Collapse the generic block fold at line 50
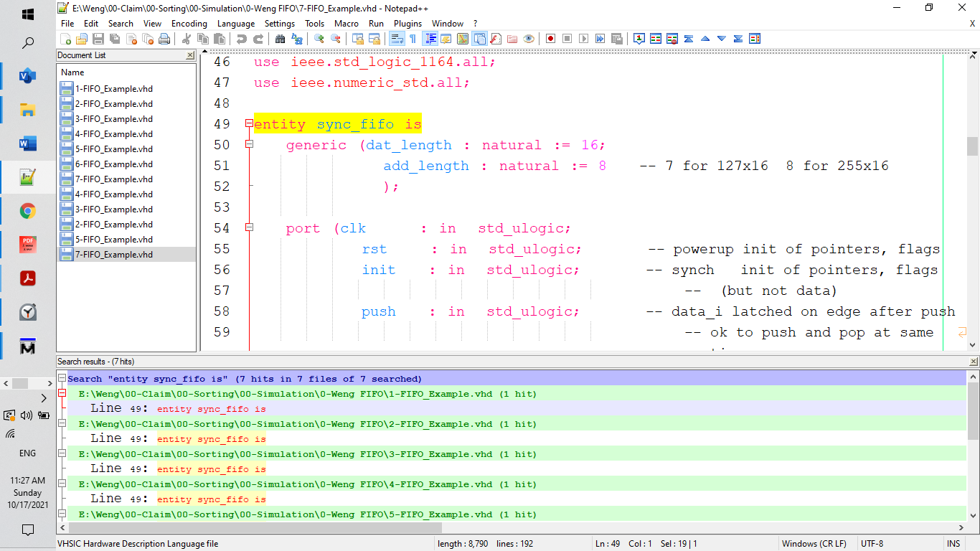This screenshot has height=551, width=980. (249, 145)
